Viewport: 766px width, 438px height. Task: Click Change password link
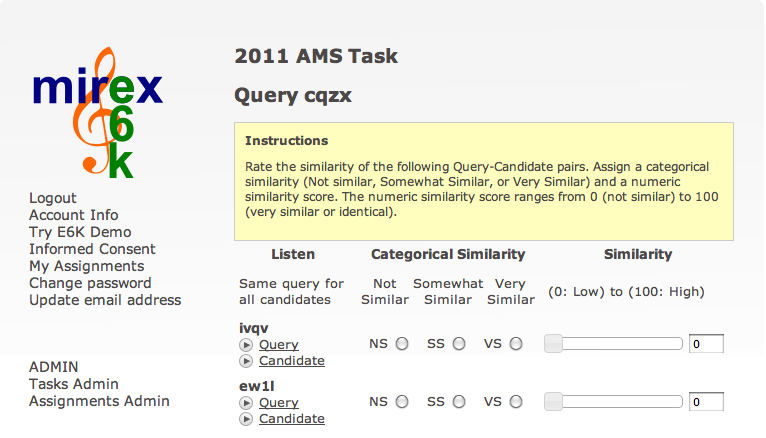point(90,283)
